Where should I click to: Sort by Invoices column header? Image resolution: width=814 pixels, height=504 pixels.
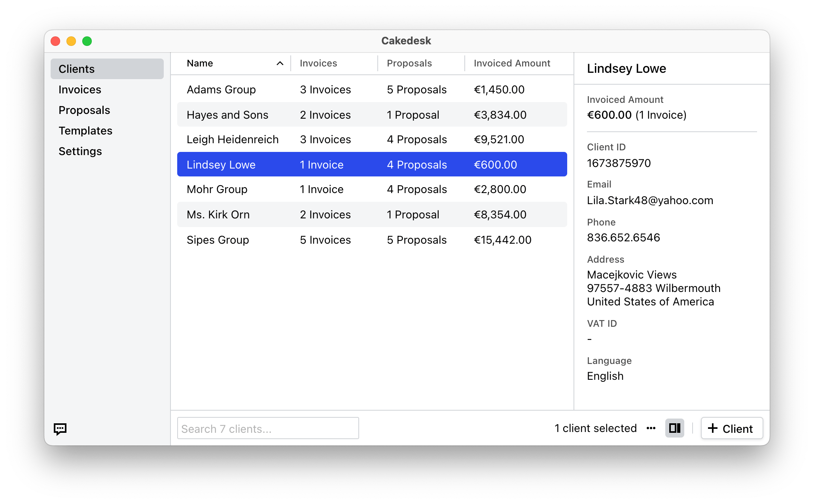pyautogui.click(x=318, y=63)
